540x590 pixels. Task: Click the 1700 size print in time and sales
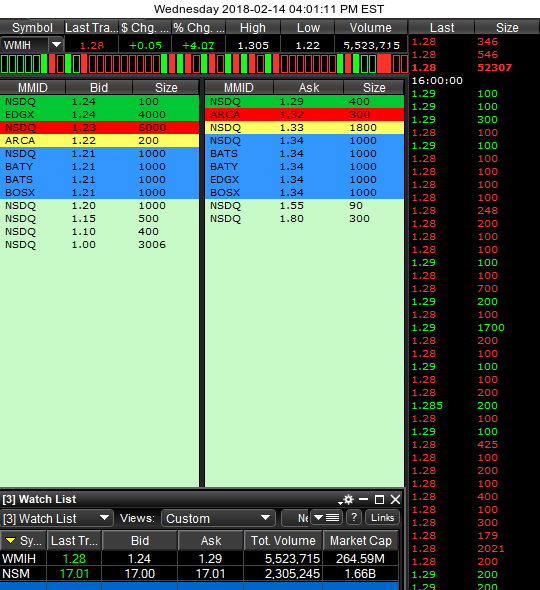coord(491,327)
